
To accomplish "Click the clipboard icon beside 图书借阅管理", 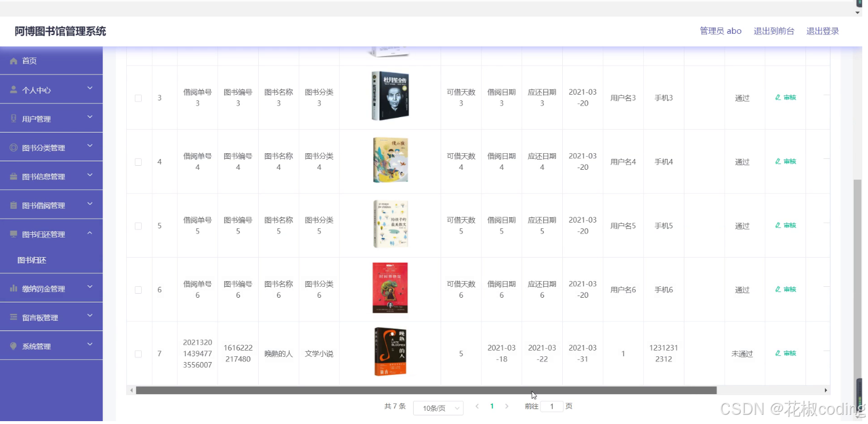I will (14, 205).
